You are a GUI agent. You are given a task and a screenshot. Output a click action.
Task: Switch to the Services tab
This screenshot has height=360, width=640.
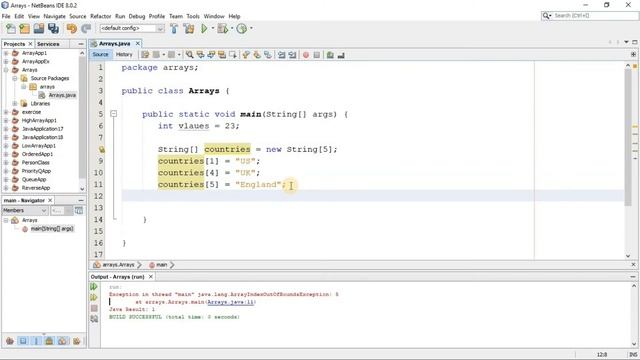pyautogui.click(x=48, y=44)
